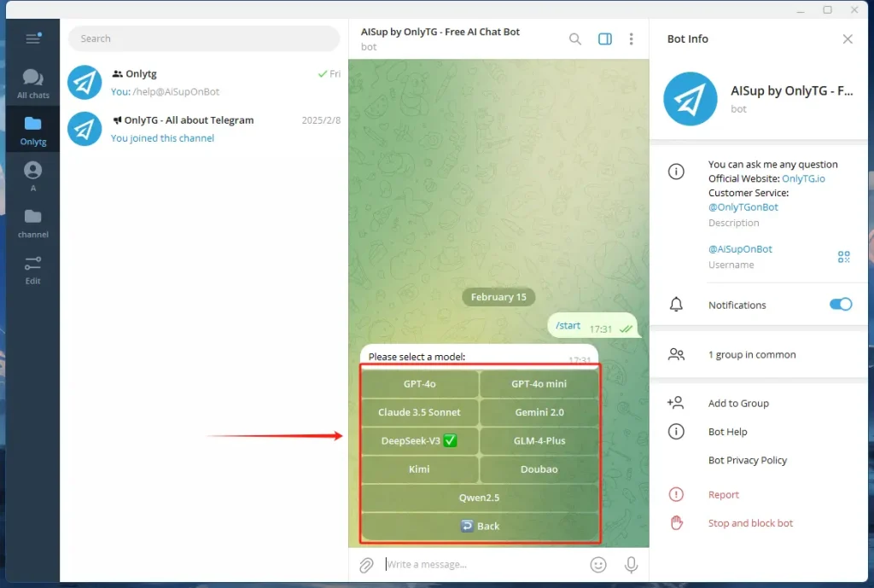Toggle the chat info column icon
Screen dimensions: 874x588
(605, 38)
